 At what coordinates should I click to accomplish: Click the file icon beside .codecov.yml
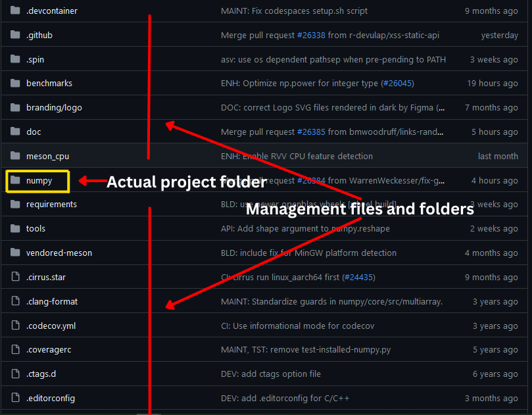coord(16,326)
